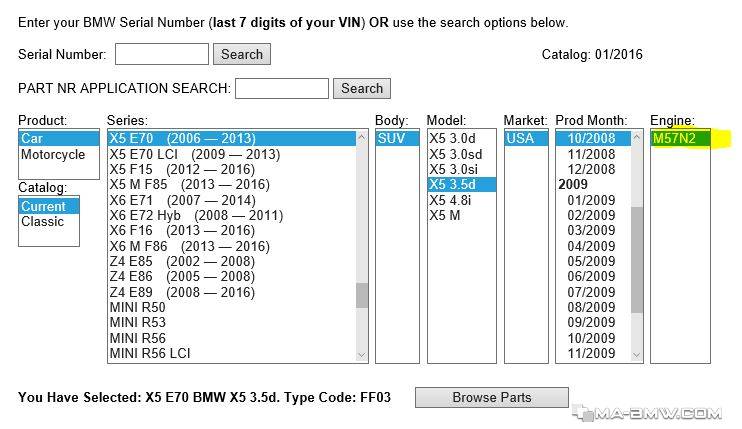742x429 pixels.
Task: Select series MINI R53
Action: [232, 322]
